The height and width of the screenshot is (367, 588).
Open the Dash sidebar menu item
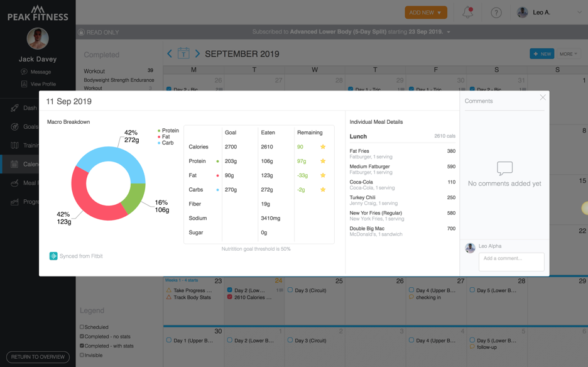[24, 108]
